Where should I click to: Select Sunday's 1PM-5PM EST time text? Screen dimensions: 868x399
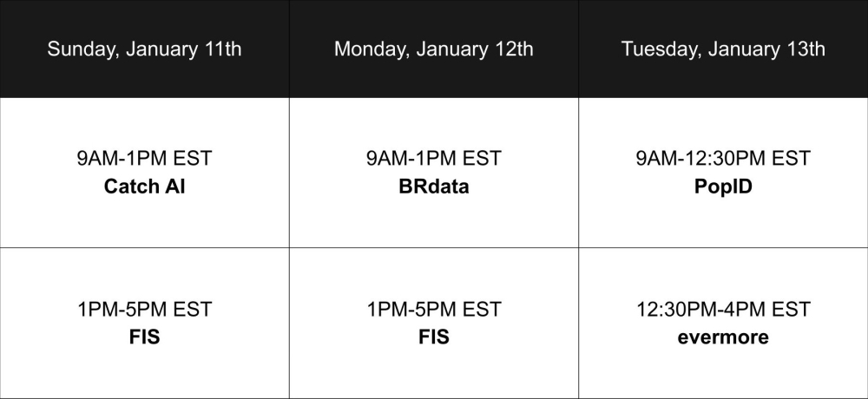pyautogui.click(x=144, y=310)
